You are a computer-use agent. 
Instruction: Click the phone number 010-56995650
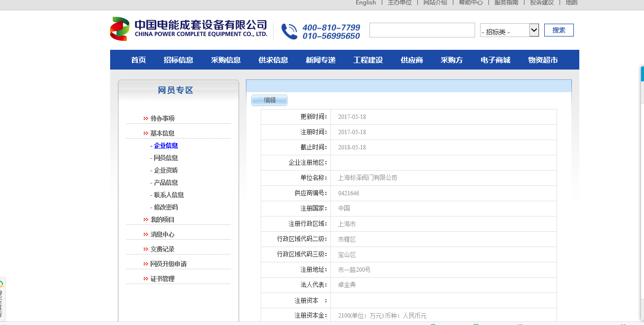click(331, 36)
